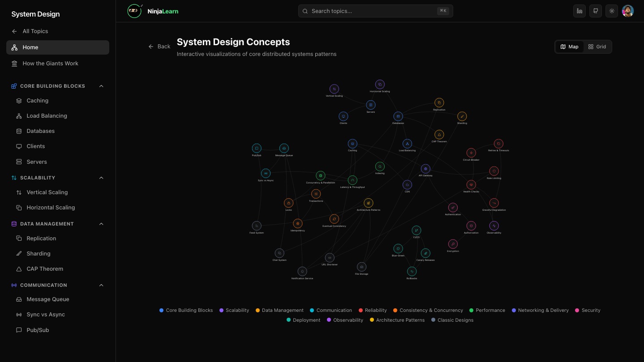Open the Indexing node
This screenshot has width=644, height=362.
tap(380, 166)
